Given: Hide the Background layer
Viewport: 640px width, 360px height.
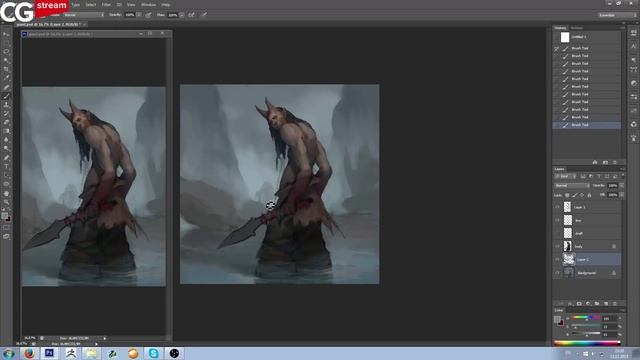Looking at the screenshot, I should [557, 273].
